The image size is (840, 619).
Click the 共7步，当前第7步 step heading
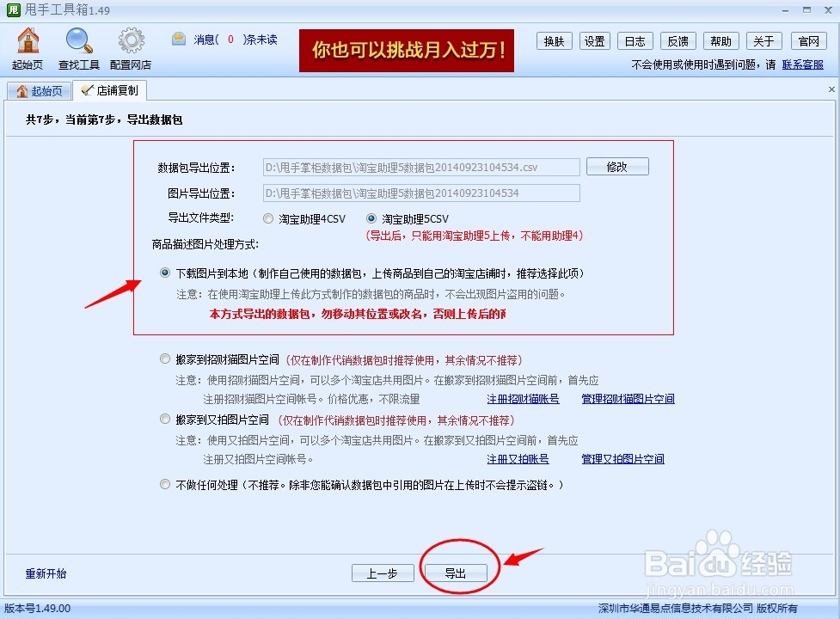[104, 120]
